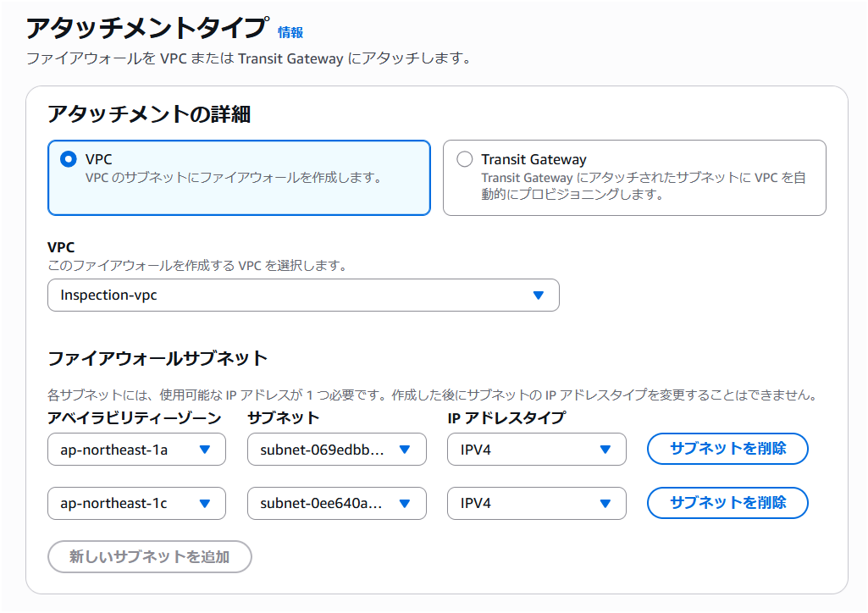Open the first availability zone dropdown

pyautogui.click(x=135, y=450)
